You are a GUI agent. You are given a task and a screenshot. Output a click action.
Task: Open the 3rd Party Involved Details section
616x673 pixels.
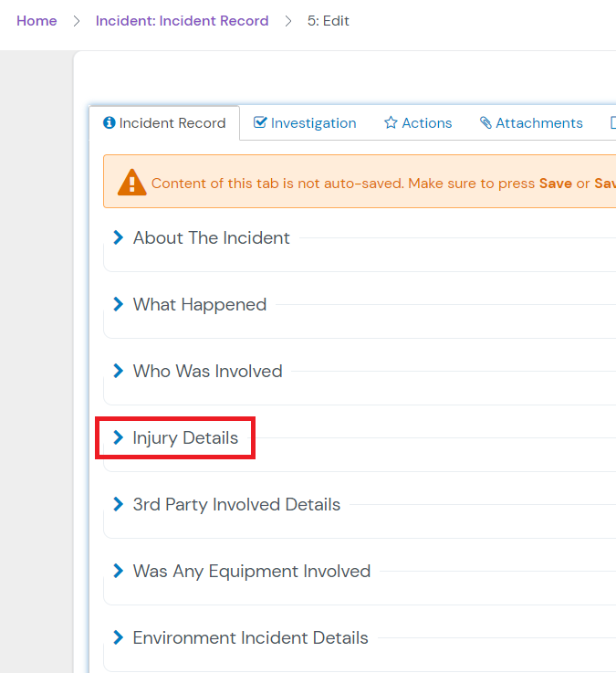point(236,504)
